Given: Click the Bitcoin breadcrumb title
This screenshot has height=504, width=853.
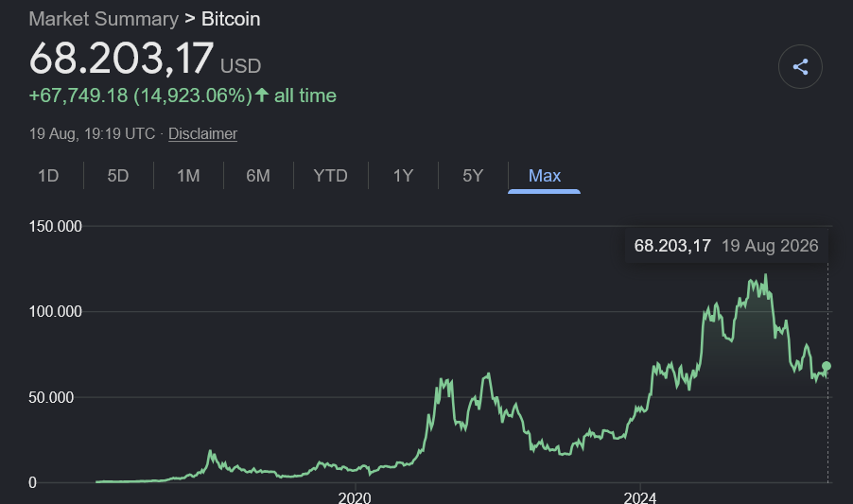Looking at the screenshot, I should click(231, 19).
